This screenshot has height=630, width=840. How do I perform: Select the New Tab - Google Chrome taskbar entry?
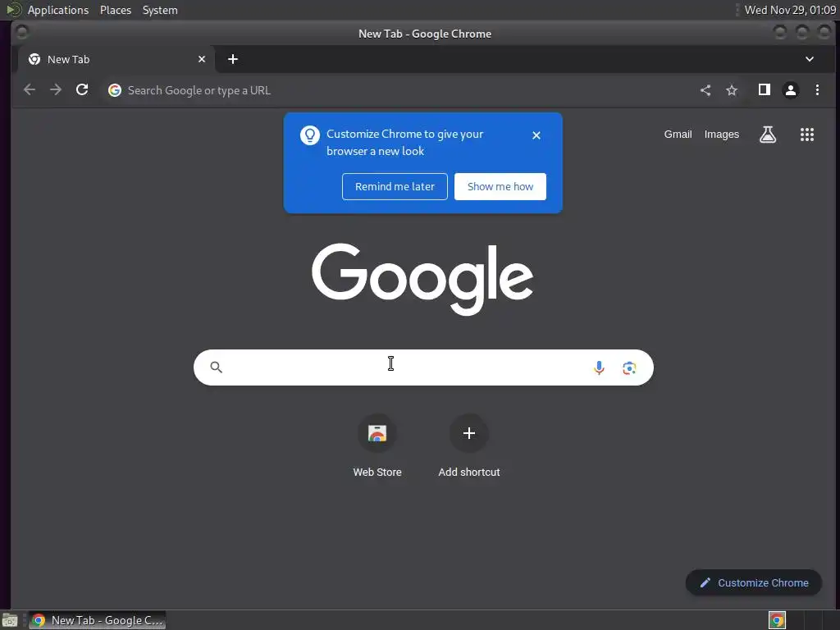click(97, 620)
